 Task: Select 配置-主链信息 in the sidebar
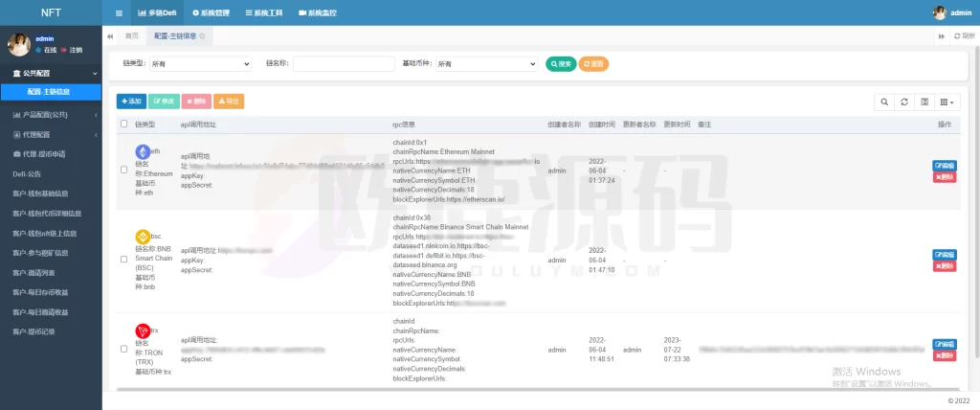point(51,92)
